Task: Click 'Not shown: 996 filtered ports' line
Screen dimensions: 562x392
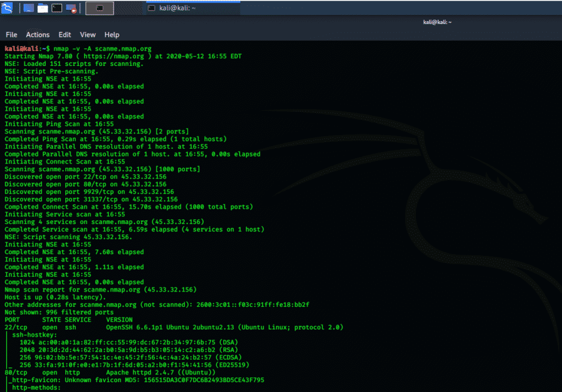Action: [59, 312]
